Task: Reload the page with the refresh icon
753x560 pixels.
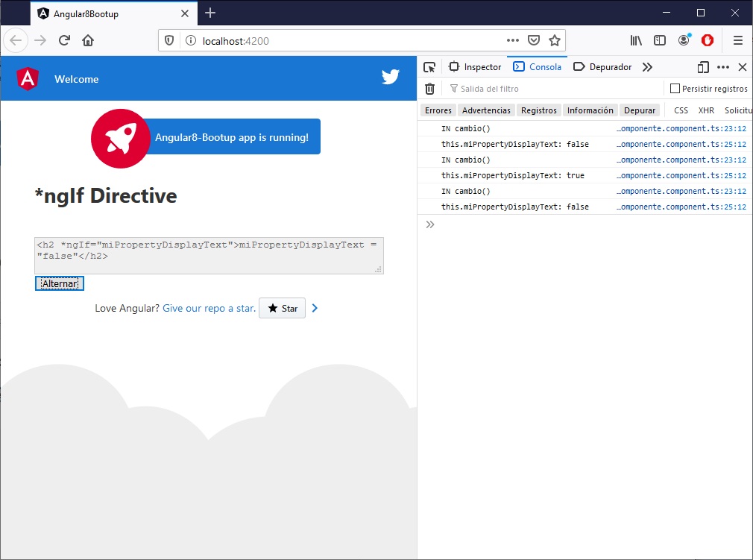Action: [x=66, y=40]
